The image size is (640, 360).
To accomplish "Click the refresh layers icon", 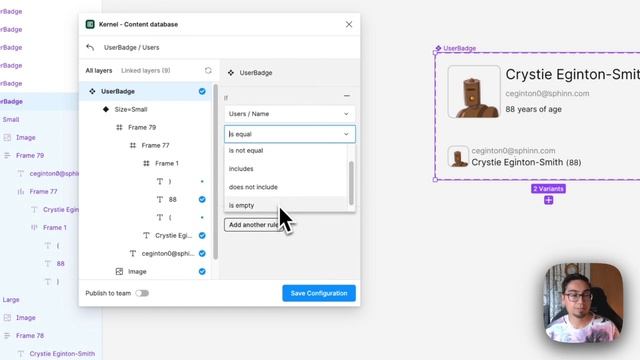I will 208,71.
